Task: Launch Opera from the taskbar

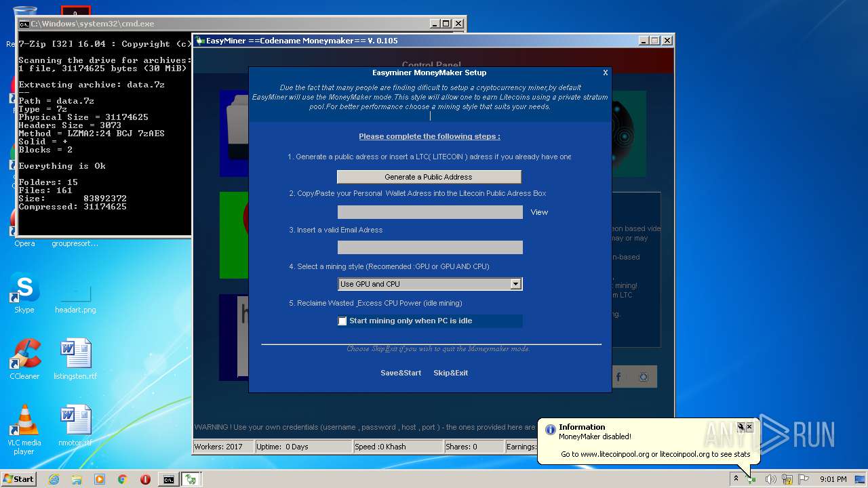Action: (x=145, y=479)
